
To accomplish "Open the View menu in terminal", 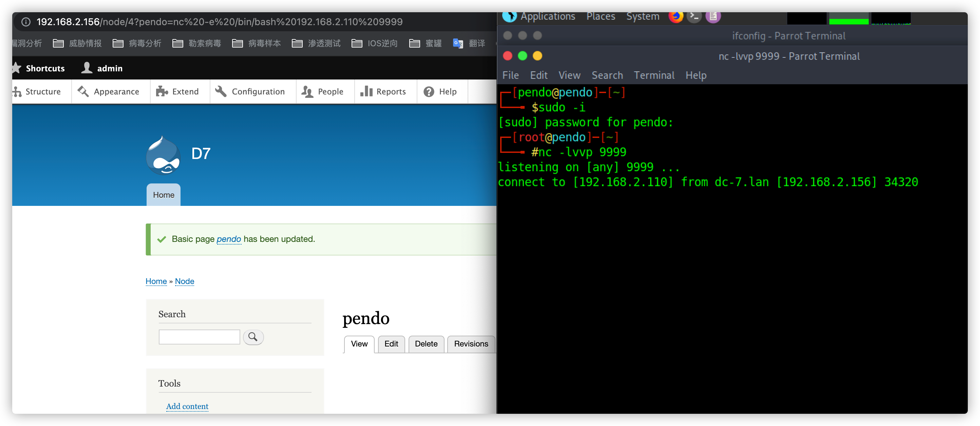I will (569, 75).
